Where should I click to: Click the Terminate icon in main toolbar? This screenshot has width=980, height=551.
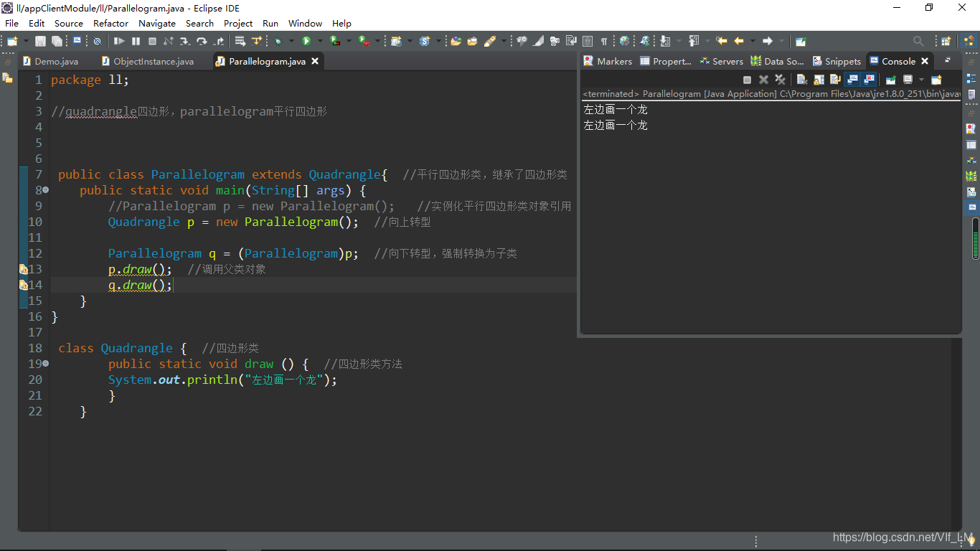click(x=152, y=41)
